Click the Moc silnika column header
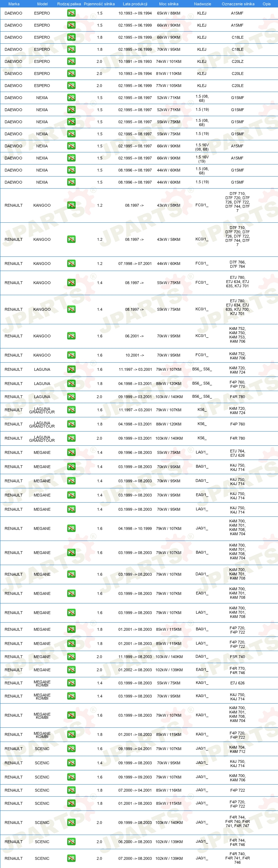 pyautogui.click(x=169, y=4)
